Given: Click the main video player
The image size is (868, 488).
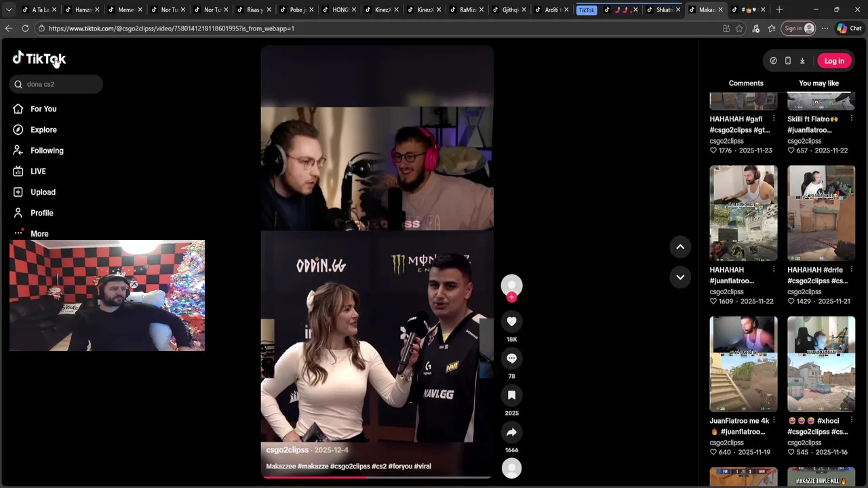Looking at the screenshot, I should 377,262.
